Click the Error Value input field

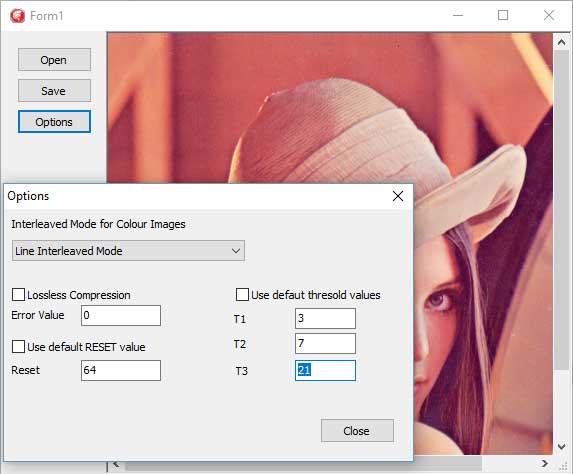coord(121,315)
